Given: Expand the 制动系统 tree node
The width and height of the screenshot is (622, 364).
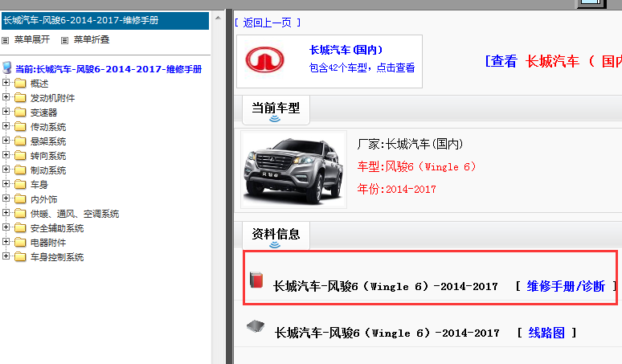Looking at the screenshot, I should coord(6,170).
